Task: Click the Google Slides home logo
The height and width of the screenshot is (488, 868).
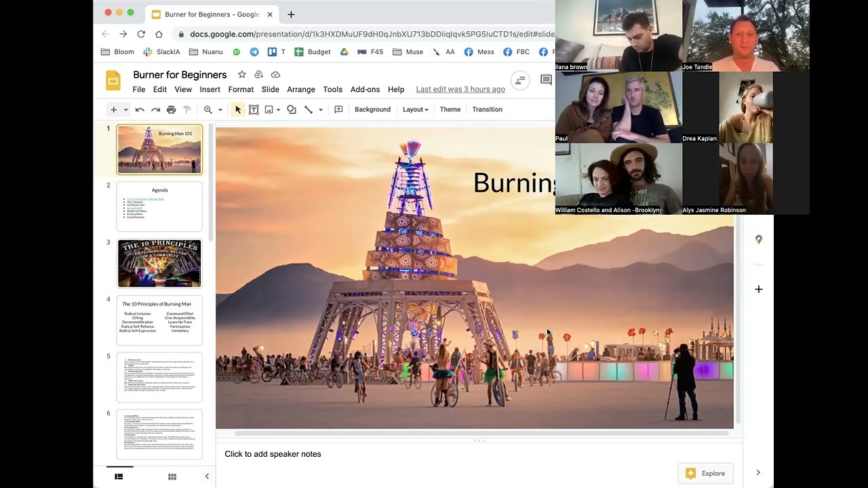Action: [113, 80]
